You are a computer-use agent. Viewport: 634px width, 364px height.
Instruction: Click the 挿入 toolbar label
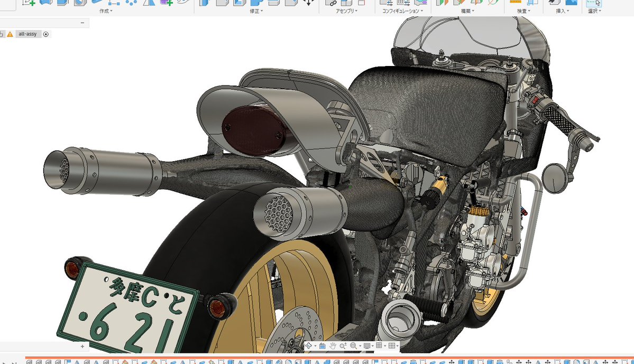(563, 11)
